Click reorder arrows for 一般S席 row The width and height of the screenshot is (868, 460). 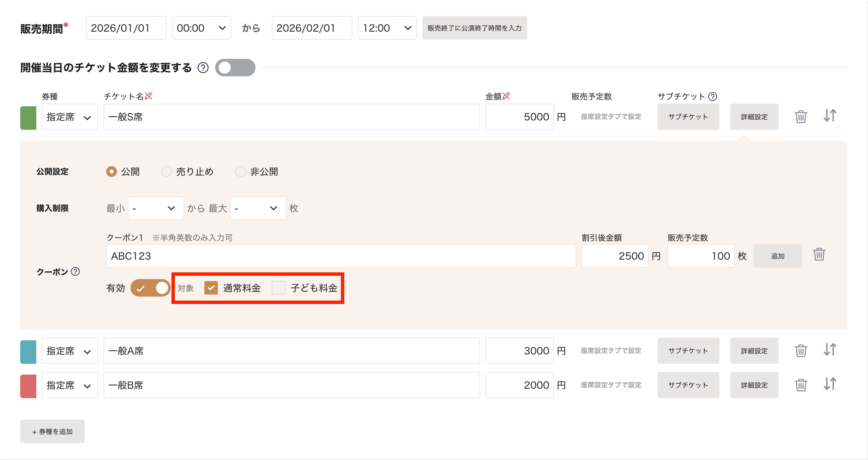830,116
